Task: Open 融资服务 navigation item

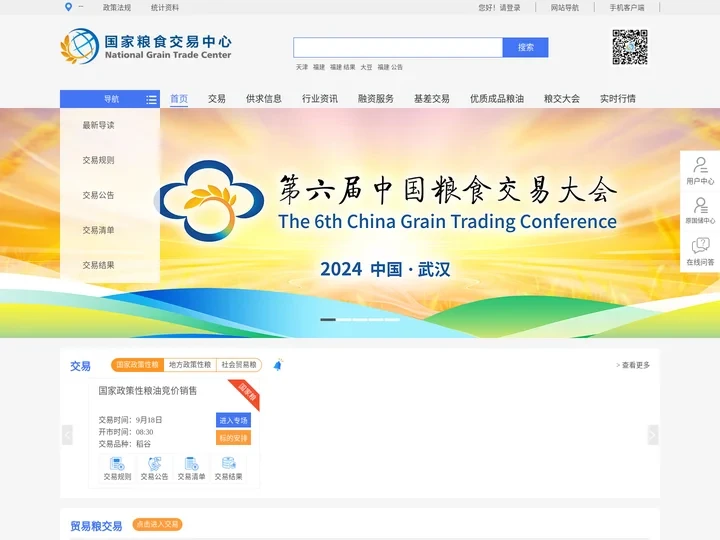Action: pos(376,99)
